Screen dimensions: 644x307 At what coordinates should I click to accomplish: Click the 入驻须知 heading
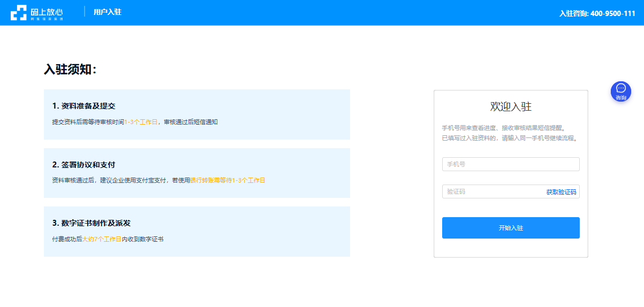pos(70,70)
